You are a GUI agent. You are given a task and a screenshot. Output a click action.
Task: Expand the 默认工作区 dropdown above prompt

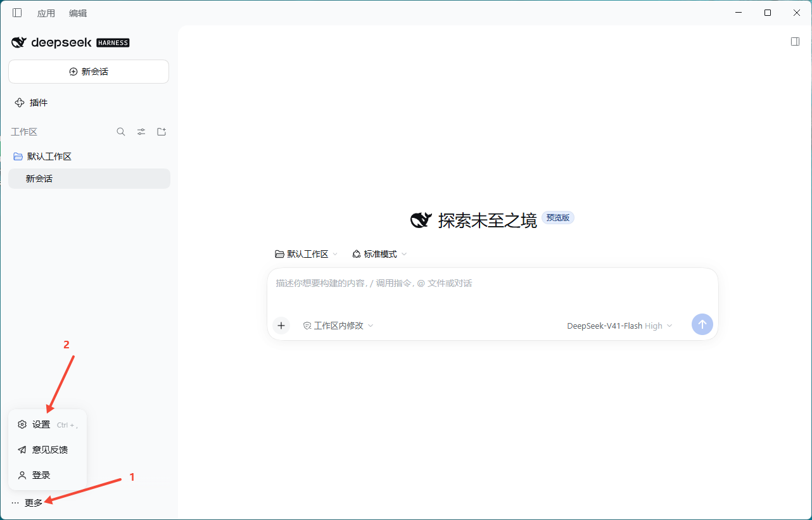click(307, 254)
